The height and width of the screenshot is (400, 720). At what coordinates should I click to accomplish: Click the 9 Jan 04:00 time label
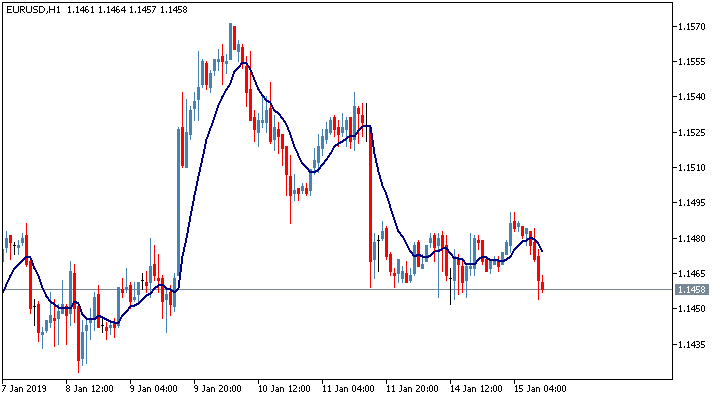153,389
